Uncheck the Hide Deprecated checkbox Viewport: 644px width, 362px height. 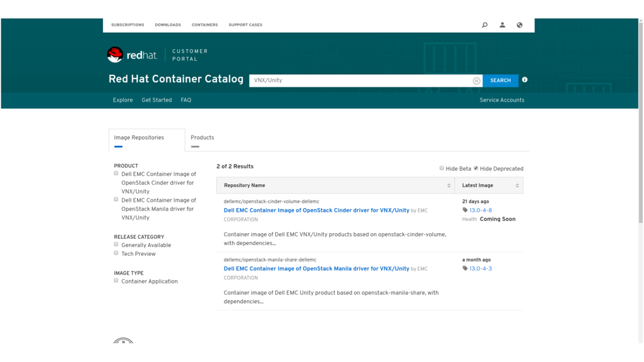(476, 168)
